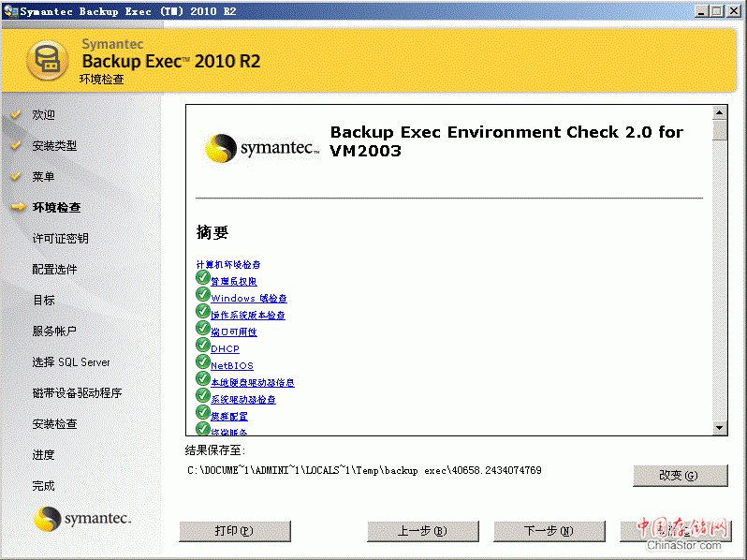Click the report scrollbar up arrow
This screenshot has height=560, width=747.
(x=719, y=111)
